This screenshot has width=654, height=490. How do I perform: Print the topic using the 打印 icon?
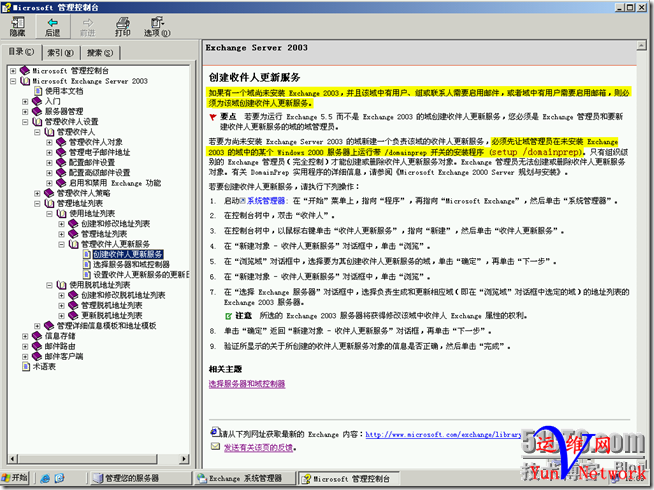click(123, 27)
